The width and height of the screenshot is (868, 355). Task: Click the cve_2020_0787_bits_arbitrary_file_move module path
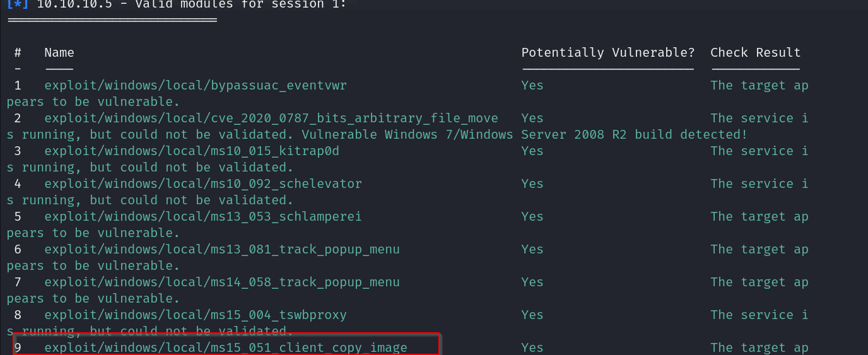click(x=271, y=118)
